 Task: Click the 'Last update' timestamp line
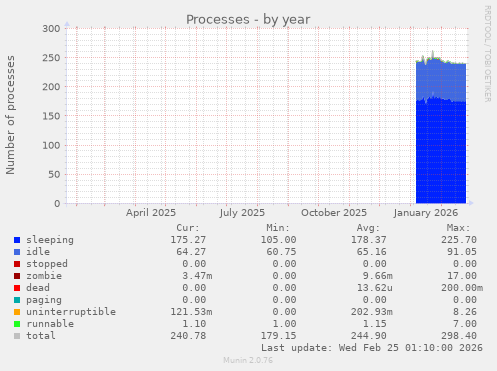click(372, 348)
